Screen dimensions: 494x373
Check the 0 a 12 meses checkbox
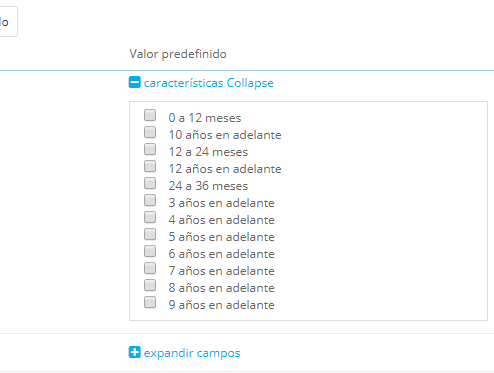point(150,115)
